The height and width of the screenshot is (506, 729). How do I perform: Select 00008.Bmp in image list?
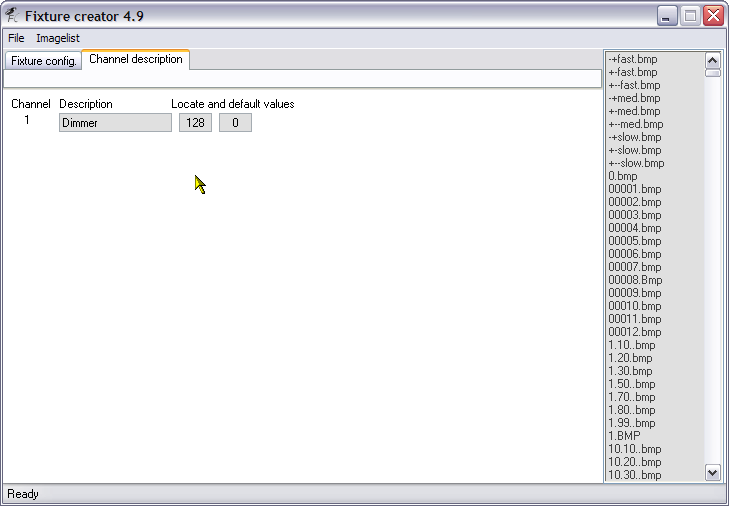pyautogui.click(x=635, y=280)
